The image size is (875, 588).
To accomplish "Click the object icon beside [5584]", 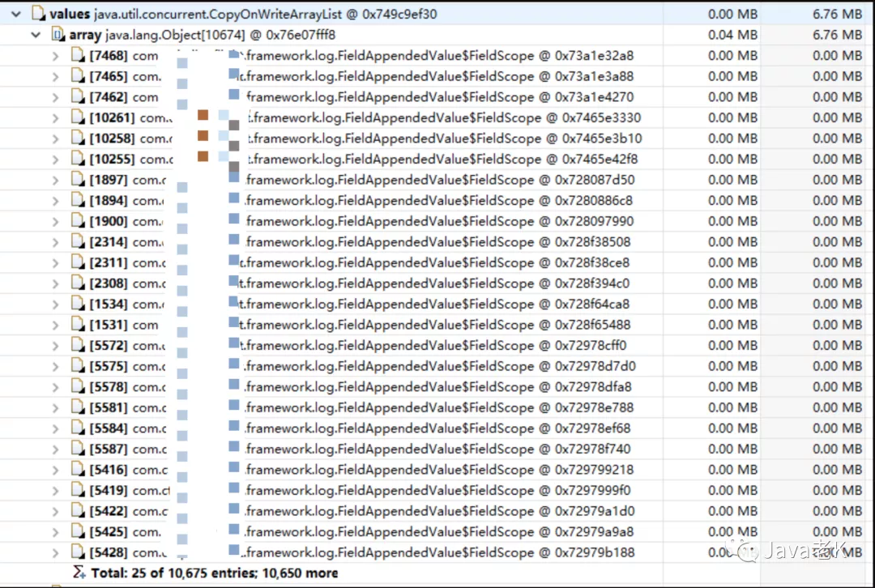I will 78,428.
